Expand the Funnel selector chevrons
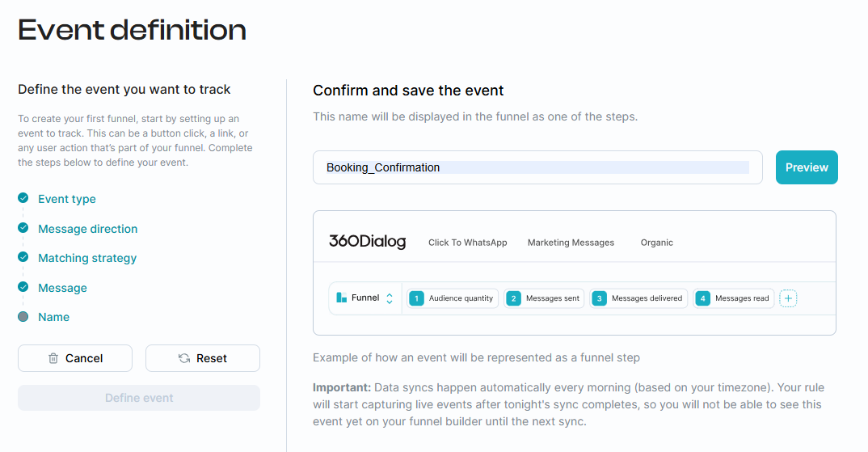 (x=390, y=298)
